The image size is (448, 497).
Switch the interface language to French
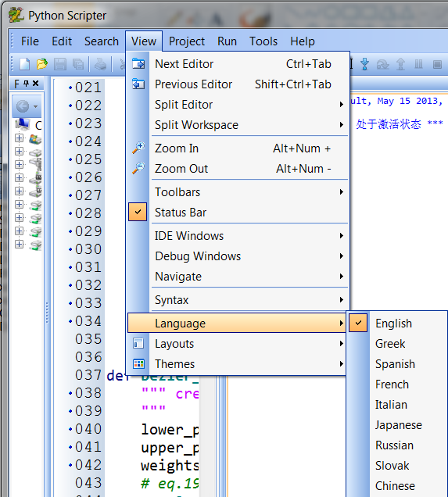pyautogui.click(x=398, y=384)
